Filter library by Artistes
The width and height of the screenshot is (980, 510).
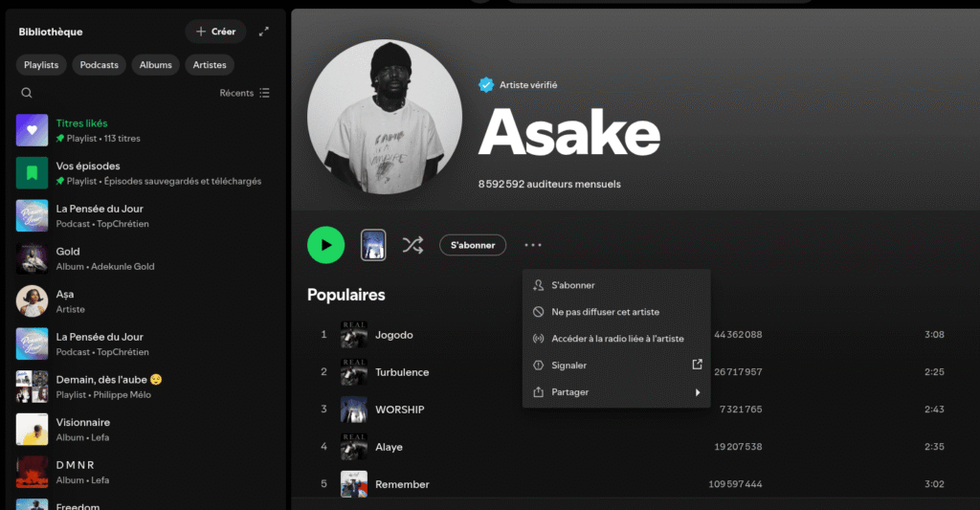210,65
